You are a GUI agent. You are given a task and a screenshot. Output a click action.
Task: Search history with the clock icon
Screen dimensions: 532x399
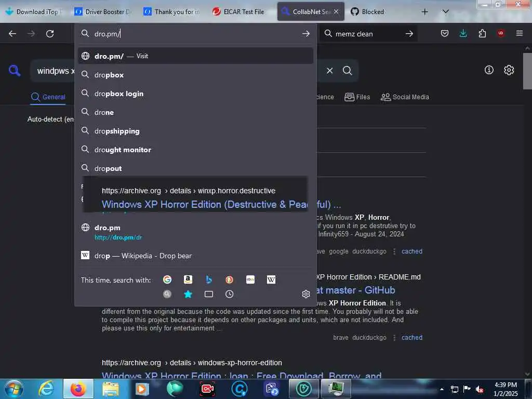click(229, 294)
